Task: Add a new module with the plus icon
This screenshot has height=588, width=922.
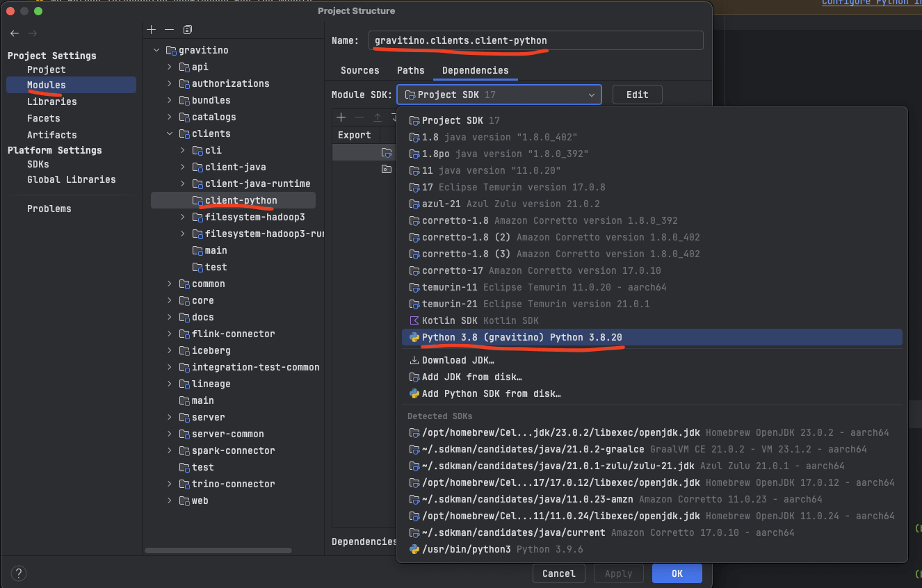Action: 151,29
